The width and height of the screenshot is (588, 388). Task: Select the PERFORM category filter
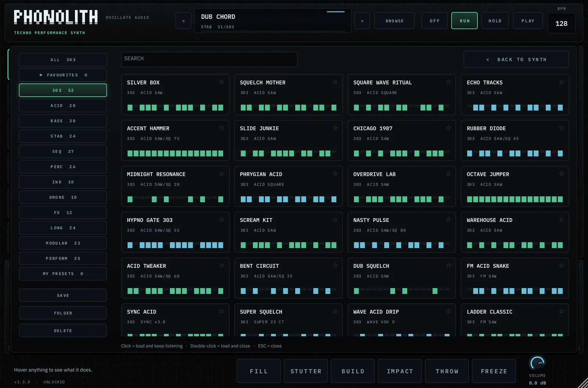coord(63,258)
